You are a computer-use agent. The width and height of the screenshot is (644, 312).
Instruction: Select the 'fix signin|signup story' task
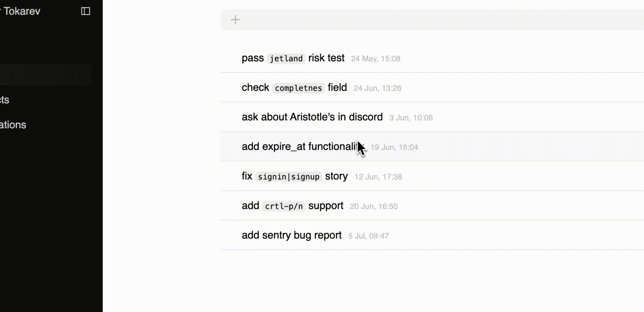click(x=432, y=176)
